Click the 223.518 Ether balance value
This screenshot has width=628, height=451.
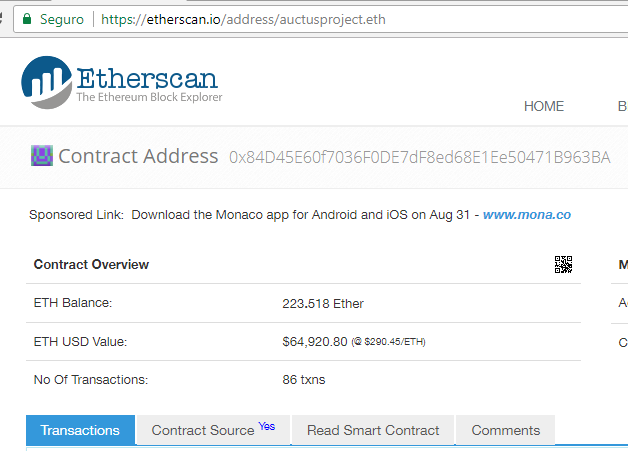click(323, 304)
